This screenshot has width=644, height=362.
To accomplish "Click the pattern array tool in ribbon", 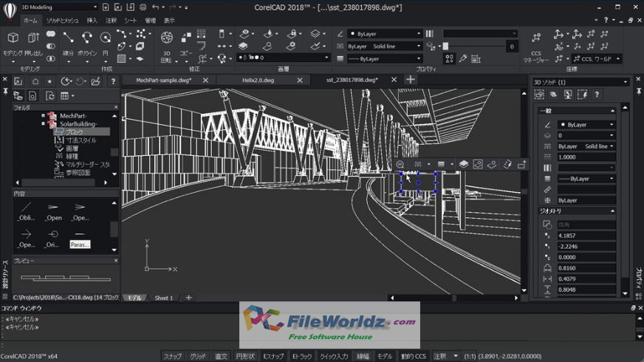I will [x=201, y=34].
